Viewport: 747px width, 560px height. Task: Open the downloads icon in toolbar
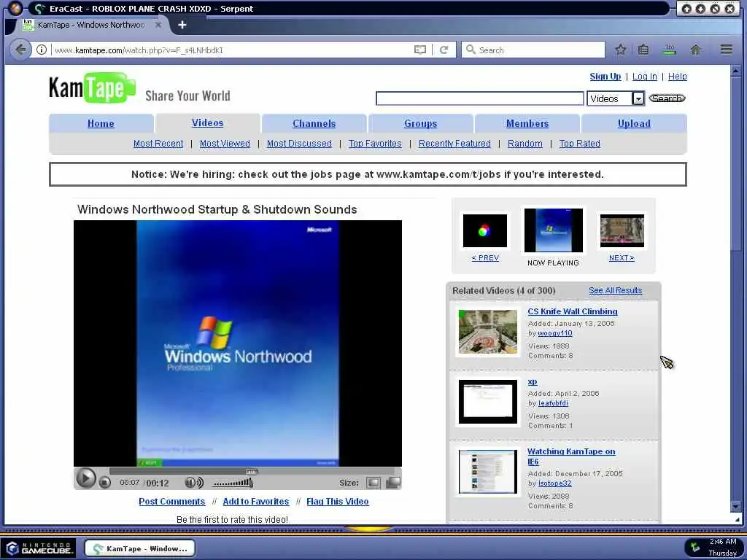(x=670, y=50)
